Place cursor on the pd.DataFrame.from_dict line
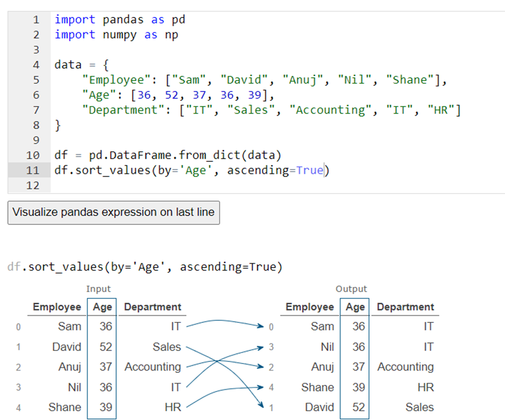 coord(167,155)
